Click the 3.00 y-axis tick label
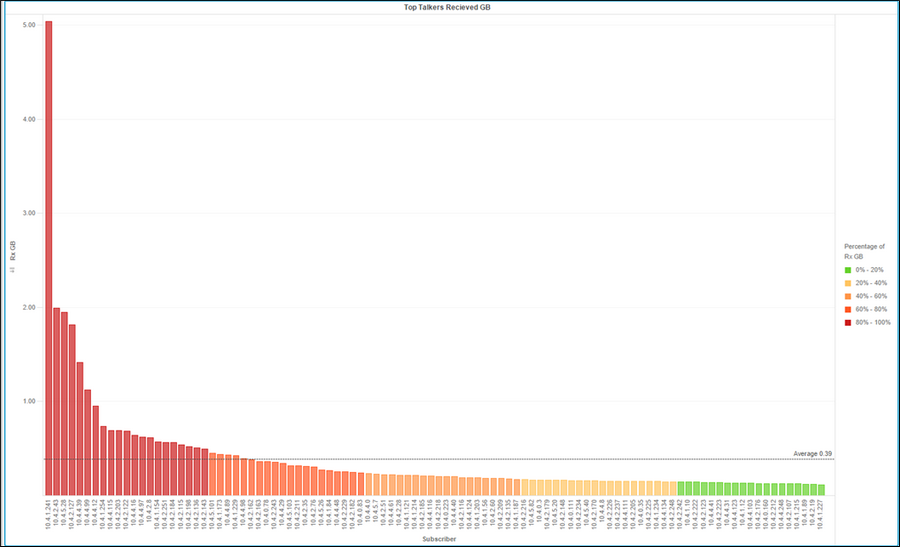This screenshot has width=900, height=547. (x=29, y=213)
